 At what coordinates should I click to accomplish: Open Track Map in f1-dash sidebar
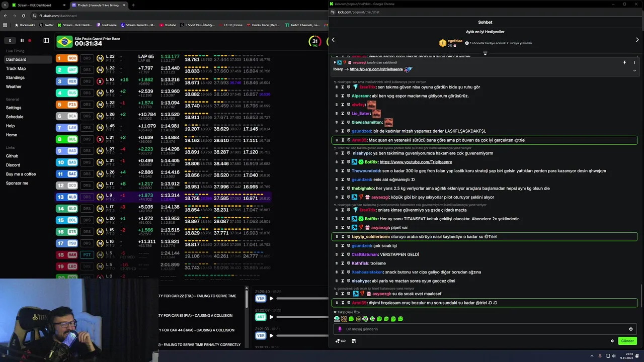click(16, 68)
